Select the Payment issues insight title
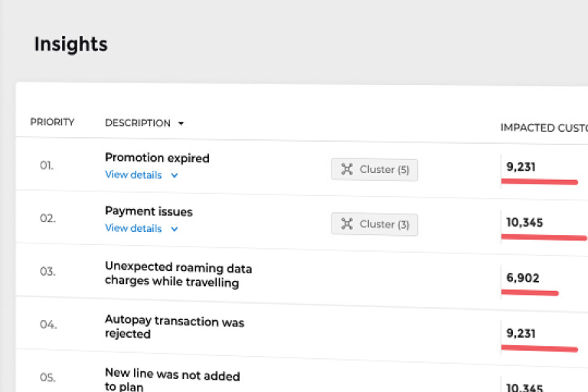The width and height of the screenshot is (588, 392). [149, 211]
